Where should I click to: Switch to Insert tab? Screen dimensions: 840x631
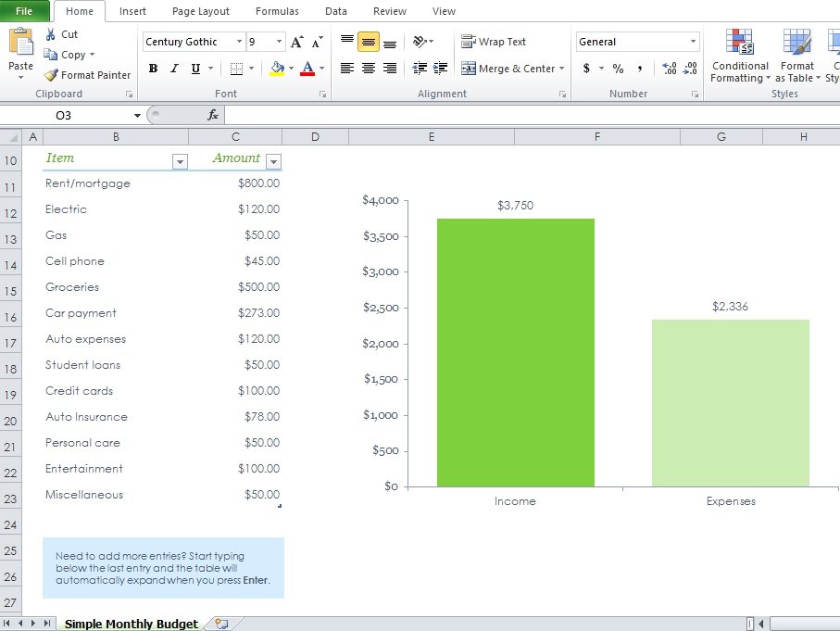[132, 11]
